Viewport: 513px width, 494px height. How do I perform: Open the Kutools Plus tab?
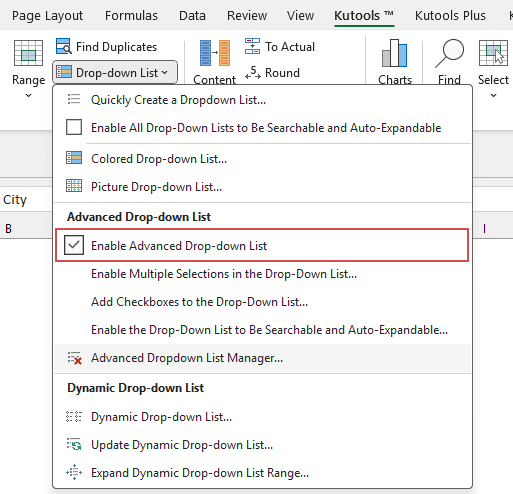click(450, 16)
